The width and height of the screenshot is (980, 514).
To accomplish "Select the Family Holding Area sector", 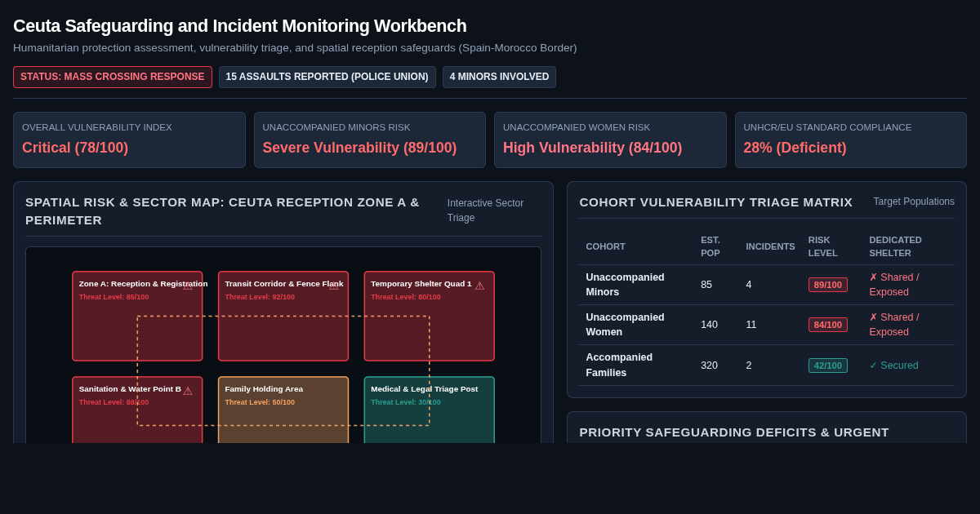I will pos(283,410).
